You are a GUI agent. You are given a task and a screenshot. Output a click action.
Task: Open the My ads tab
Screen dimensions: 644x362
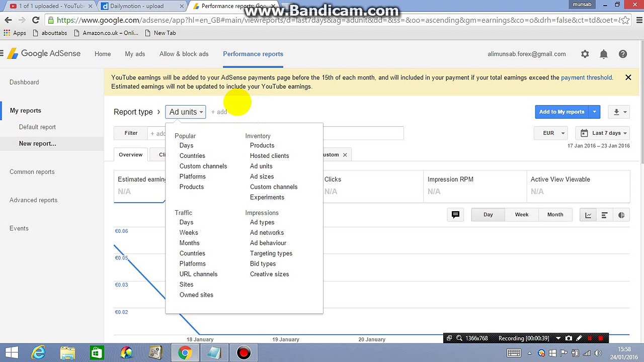click(135, 54)
